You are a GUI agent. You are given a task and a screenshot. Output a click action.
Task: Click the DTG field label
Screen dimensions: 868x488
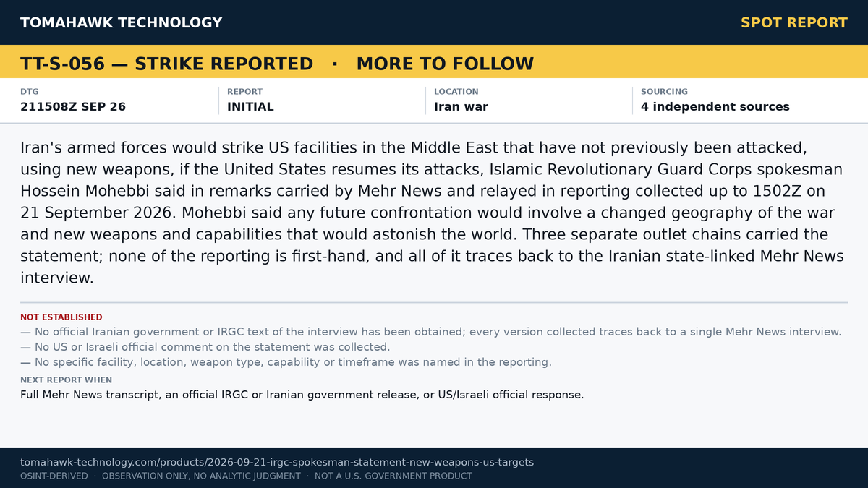coord(30,92)
